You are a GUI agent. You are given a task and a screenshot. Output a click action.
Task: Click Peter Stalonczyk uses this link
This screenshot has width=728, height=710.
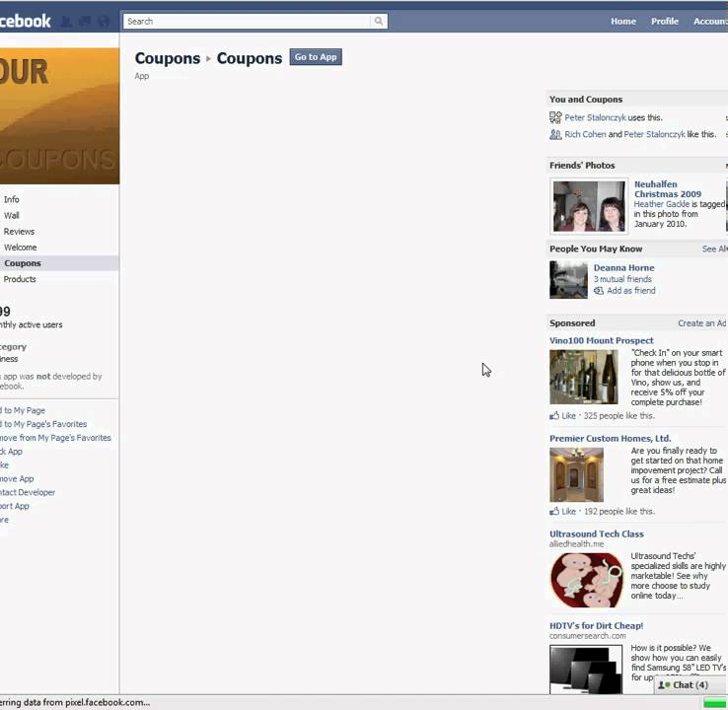point(595,118)
